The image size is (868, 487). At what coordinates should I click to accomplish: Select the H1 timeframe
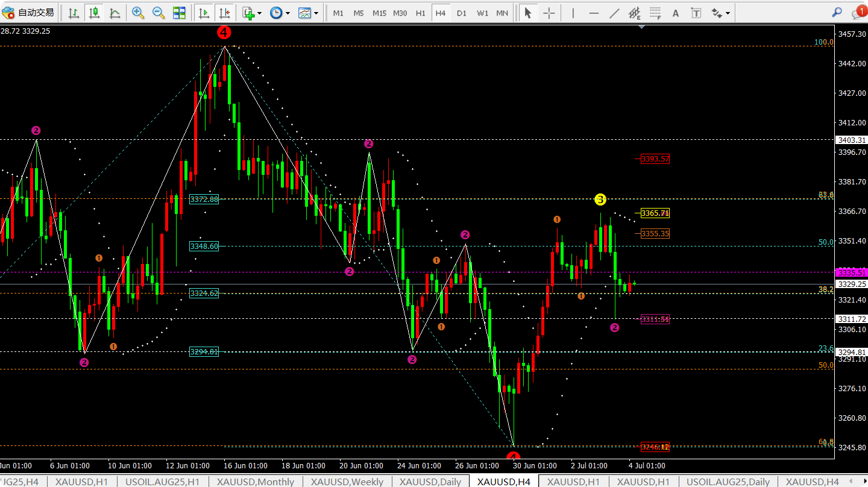pos(421,13)
